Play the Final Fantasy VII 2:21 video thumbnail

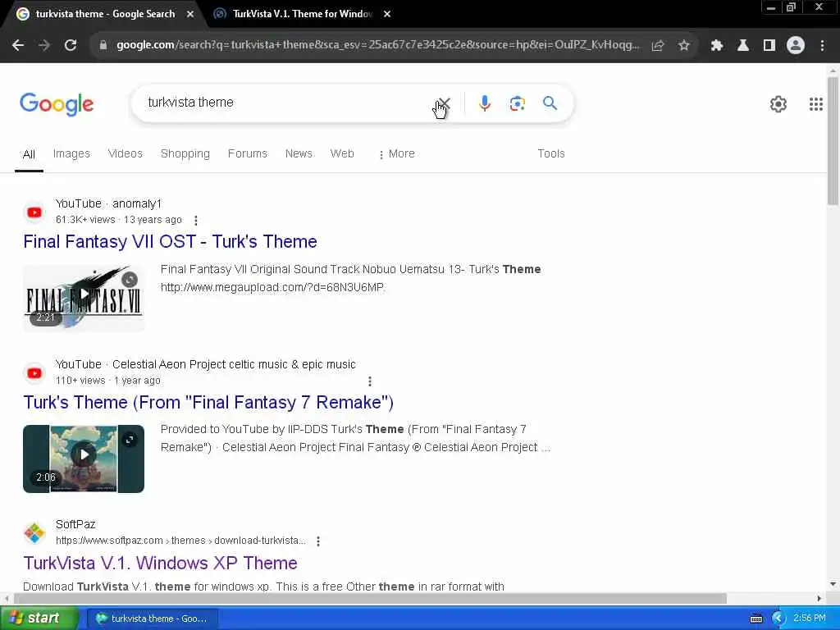(x=84, y=298)
